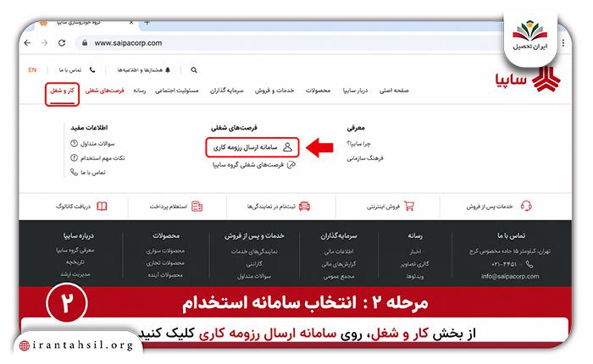
Task: Open footer محصولات تجاری link
Action: point(165,263)
